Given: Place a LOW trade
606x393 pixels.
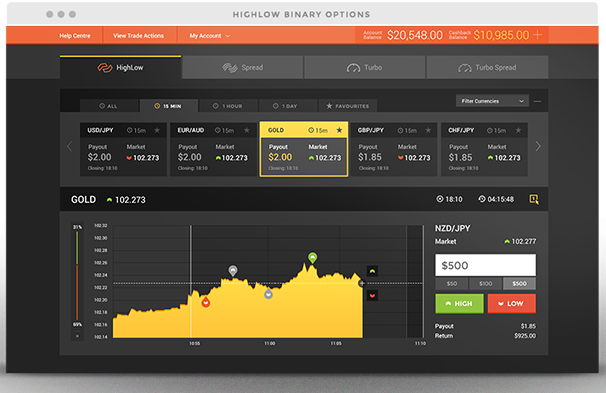Looking at the screenshot, I should (x=512, y=304).
